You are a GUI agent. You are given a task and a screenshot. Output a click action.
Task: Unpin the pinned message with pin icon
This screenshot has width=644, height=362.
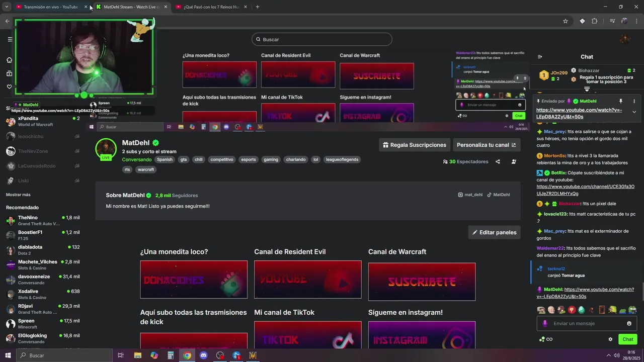(x=621, y=101)
